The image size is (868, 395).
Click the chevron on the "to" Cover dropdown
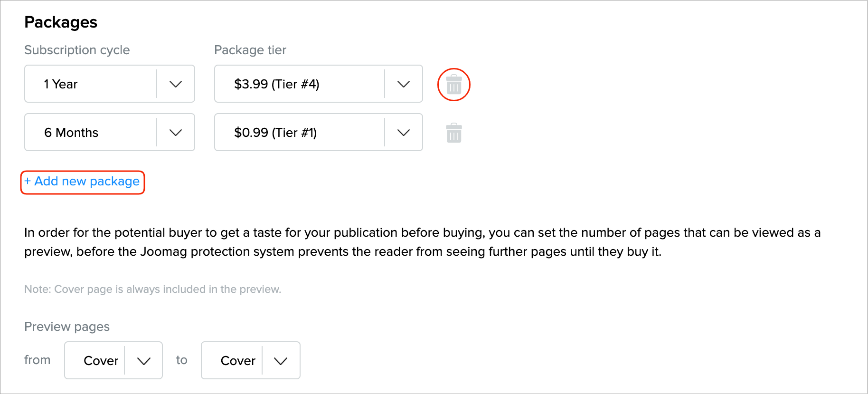[x=281, y=361]
